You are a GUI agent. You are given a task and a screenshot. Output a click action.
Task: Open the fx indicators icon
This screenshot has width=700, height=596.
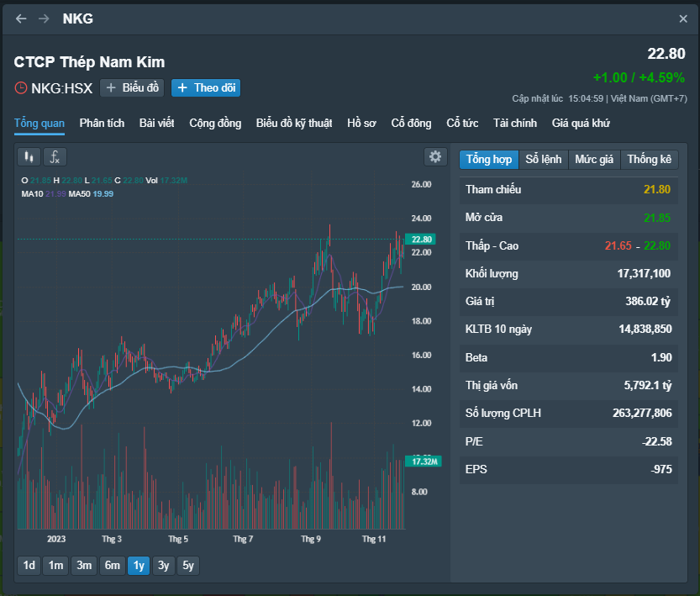click(55, 156)
